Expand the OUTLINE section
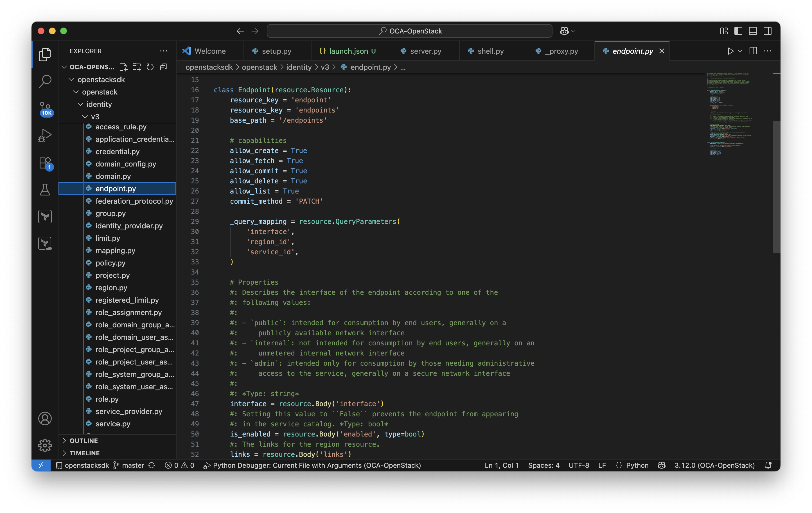The image size is (812, 513). pos(84,440)
